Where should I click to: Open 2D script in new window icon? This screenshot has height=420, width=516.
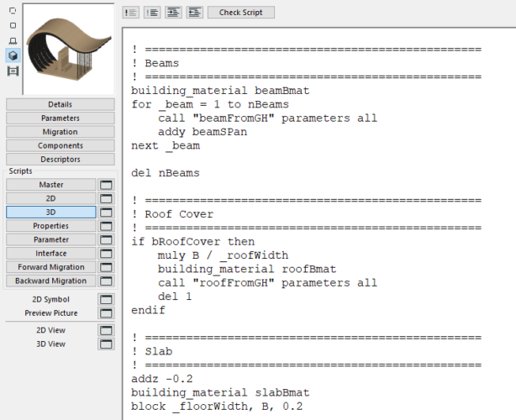click(x=107, y=198)
